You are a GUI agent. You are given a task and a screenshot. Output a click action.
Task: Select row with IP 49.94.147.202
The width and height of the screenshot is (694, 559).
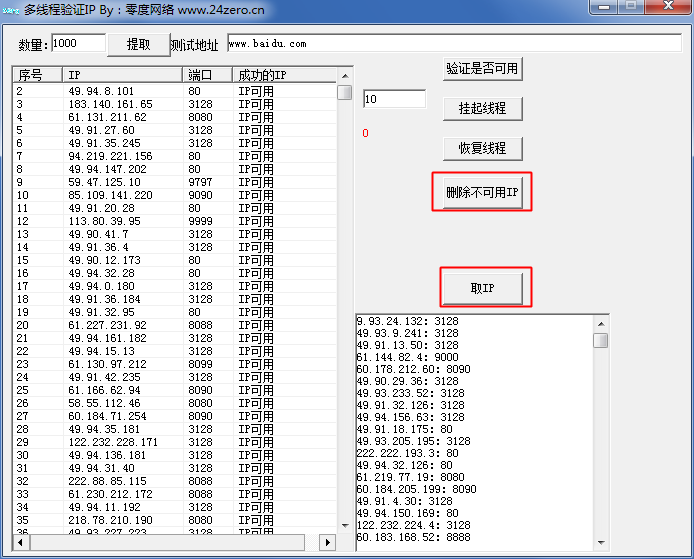[x=175, y=169]
